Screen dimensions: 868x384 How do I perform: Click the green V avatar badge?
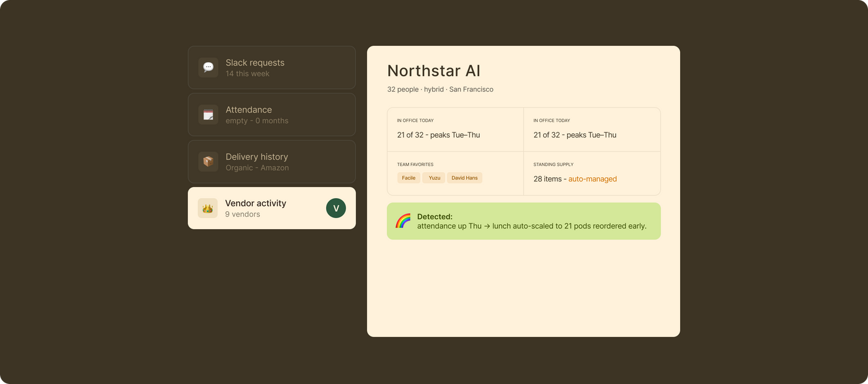336,208
